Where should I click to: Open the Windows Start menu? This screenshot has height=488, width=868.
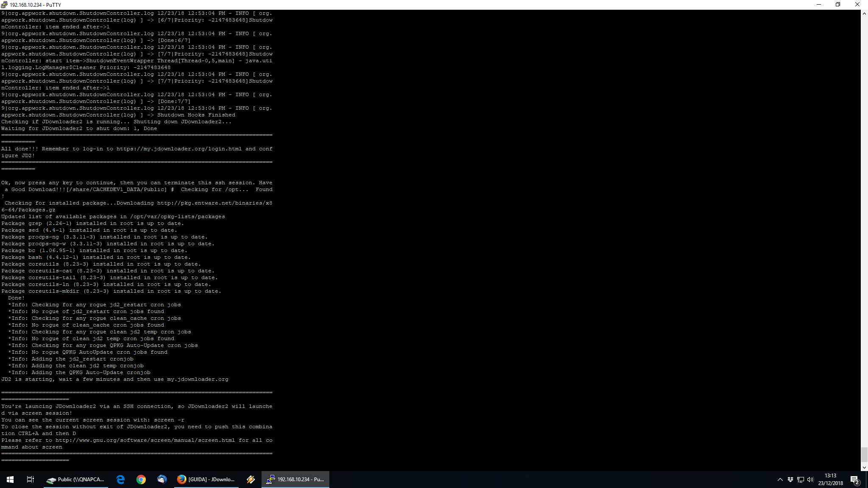point(10,480)
